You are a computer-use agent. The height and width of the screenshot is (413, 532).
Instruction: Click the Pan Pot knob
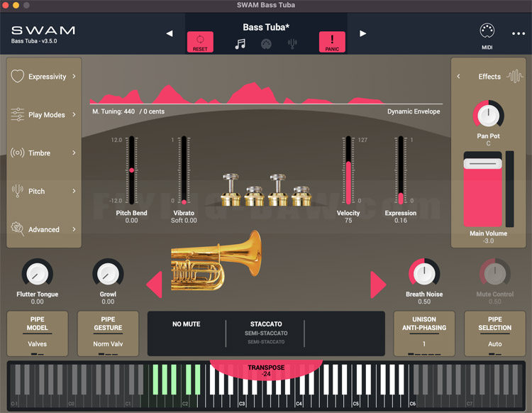point(488,116)
